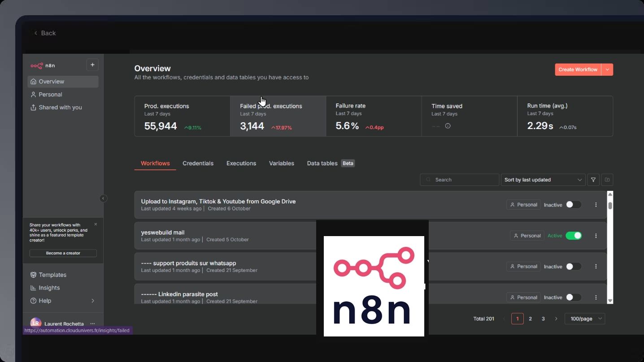Click the Time saved info icon
644x362 pixels.
pos(448,126)
